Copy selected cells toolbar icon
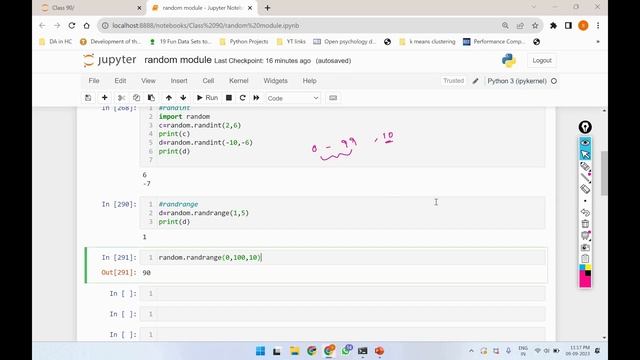 (x=136, y=98)
